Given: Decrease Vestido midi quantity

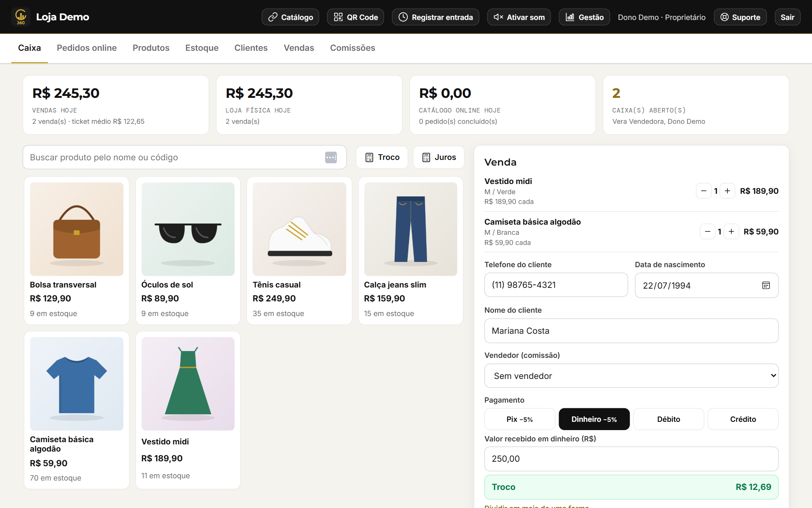Looking at the screenshot, I should click(x=703, y=191).
